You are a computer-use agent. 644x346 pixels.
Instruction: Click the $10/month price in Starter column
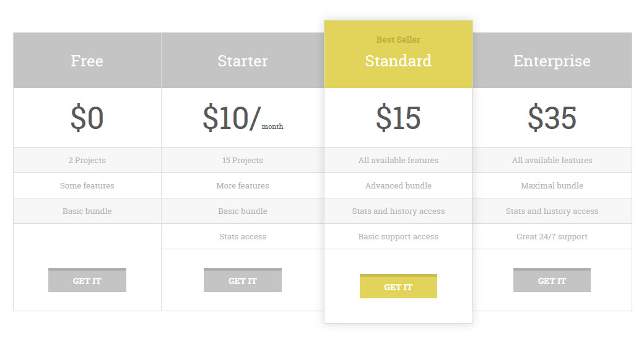(243, 118)
